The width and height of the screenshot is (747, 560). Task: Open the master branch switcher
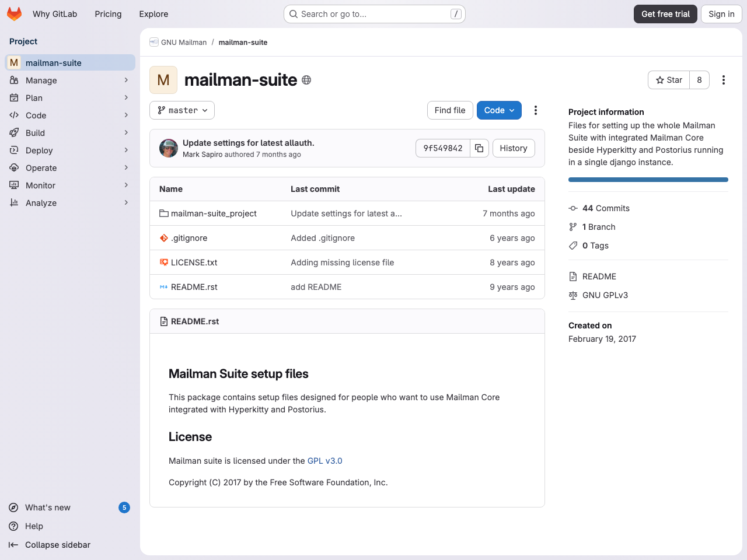[181, 110]
